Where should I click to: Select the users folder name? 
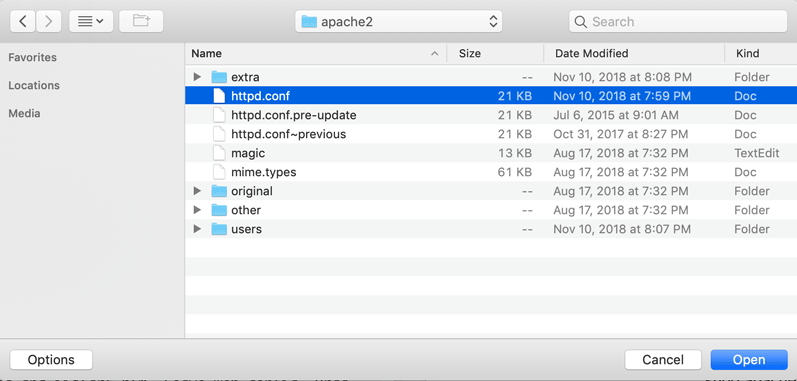[247, 230]
